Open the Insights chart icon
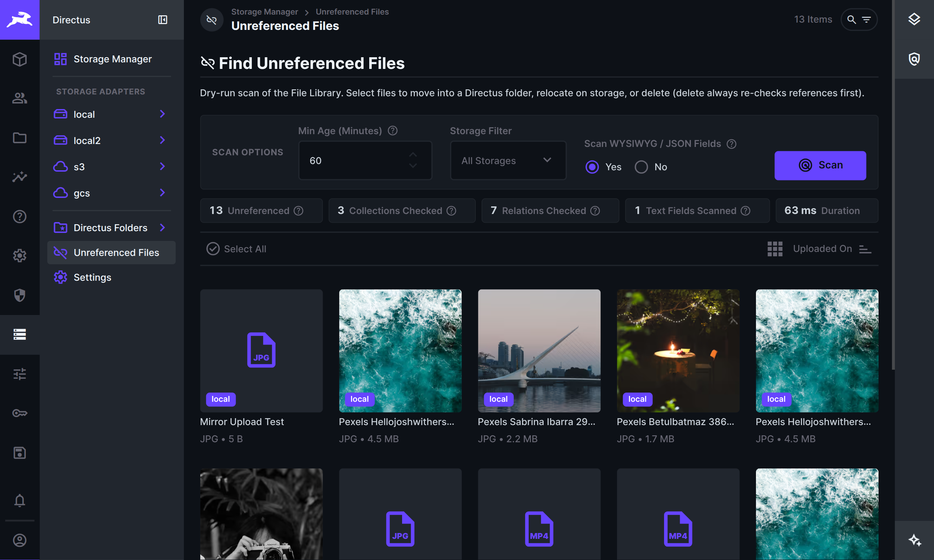The height and width of the screenshot is (560, 934). [20, 177]
